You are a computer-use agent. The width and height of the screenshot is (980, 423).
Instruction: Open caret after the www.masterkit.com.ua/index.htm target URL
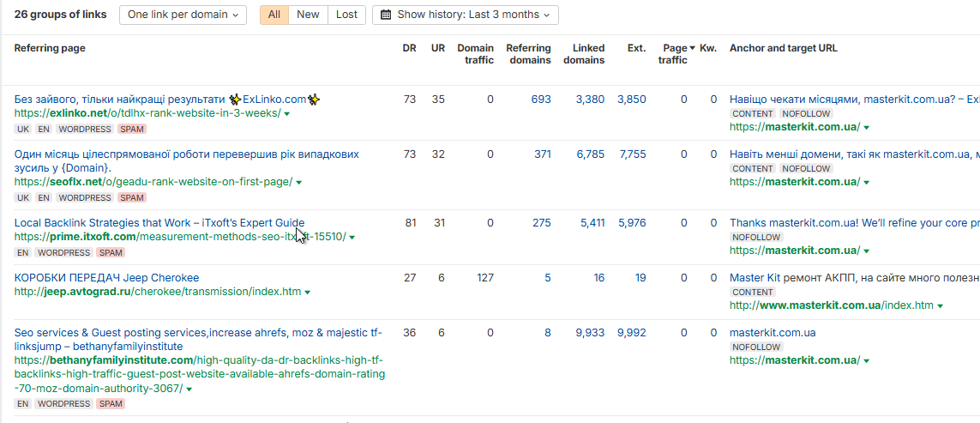(x=940, y=306)
